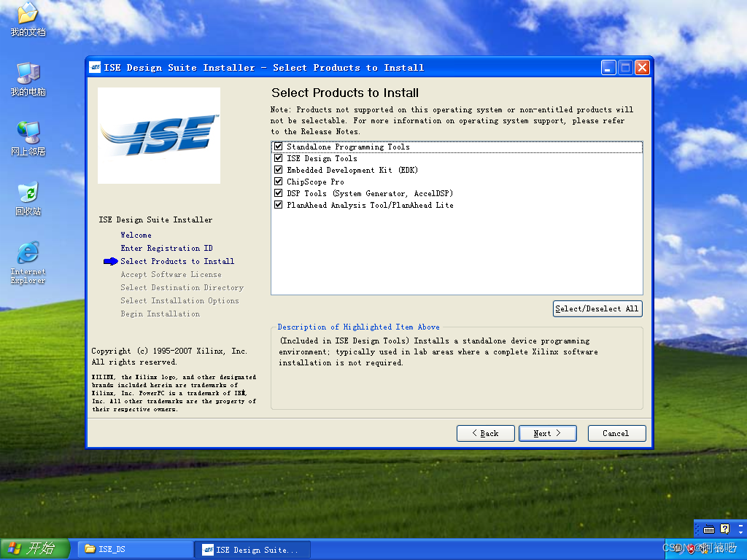Click the ISE logo image

pyautogui.click(x=158, y=136)
